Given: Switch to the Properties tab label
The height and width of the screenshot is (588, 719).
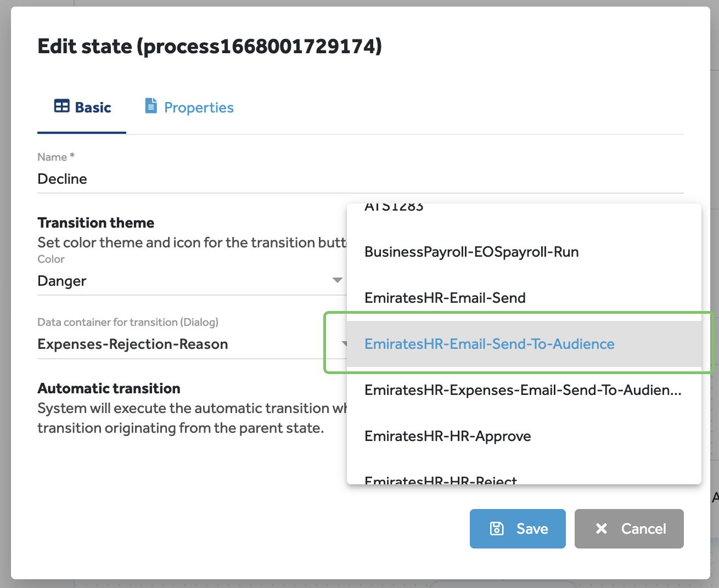Looking at the screenshot, I should (x=199, y=108).
